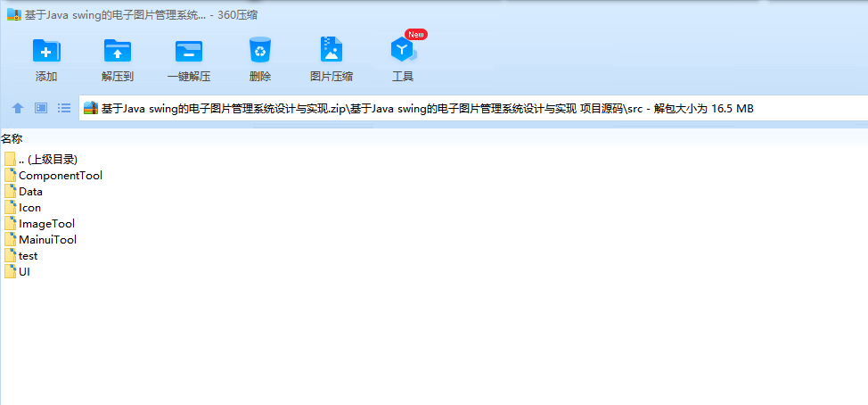This screenshot has width=868, height=405.
Task: Select the 'MainuiTool' folder name
Action: point(47,240)
